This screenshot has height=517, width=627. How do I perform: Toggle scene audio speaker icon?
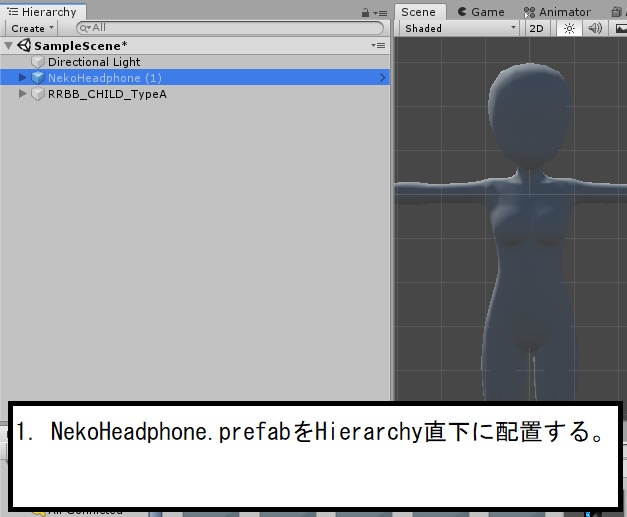pyautogui.click(x=595, y=28)
